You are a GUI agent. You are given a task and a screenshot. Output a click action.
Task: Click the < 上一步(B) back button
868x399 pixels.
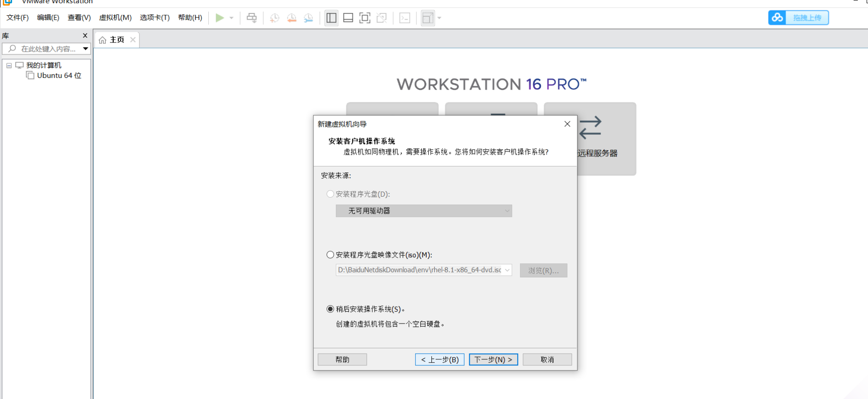click(440, 359)
